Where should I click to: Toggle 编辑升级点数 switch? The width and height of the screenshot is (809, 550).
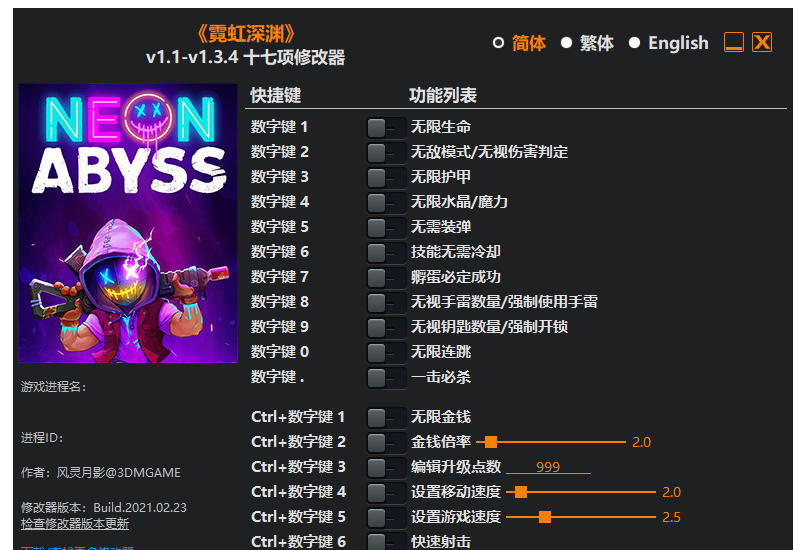(386, 467)
